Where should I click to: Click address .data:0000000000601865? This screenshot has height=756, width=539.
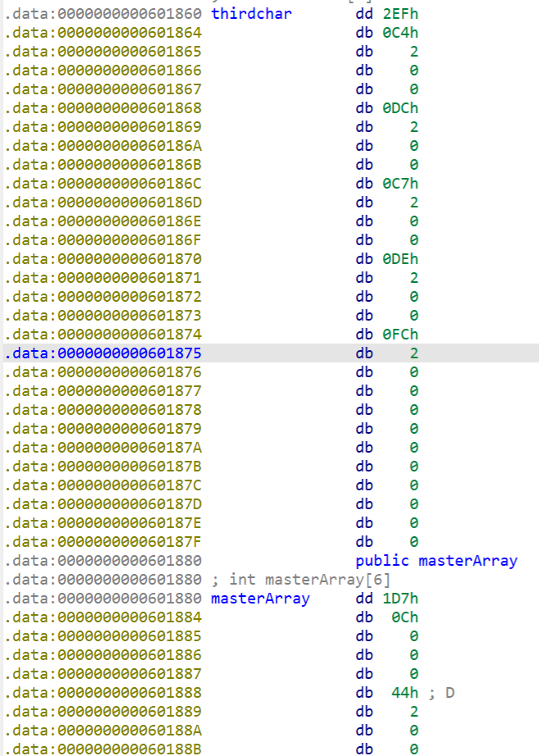tap(103, 52)
